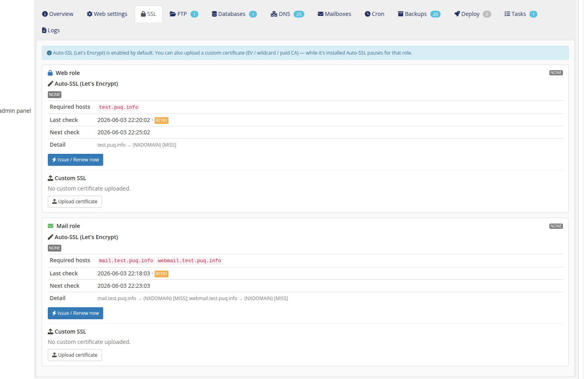Click the SSL padlock tab icon
Viewport: 588px width, 379px height.
[x=143, y=14]
